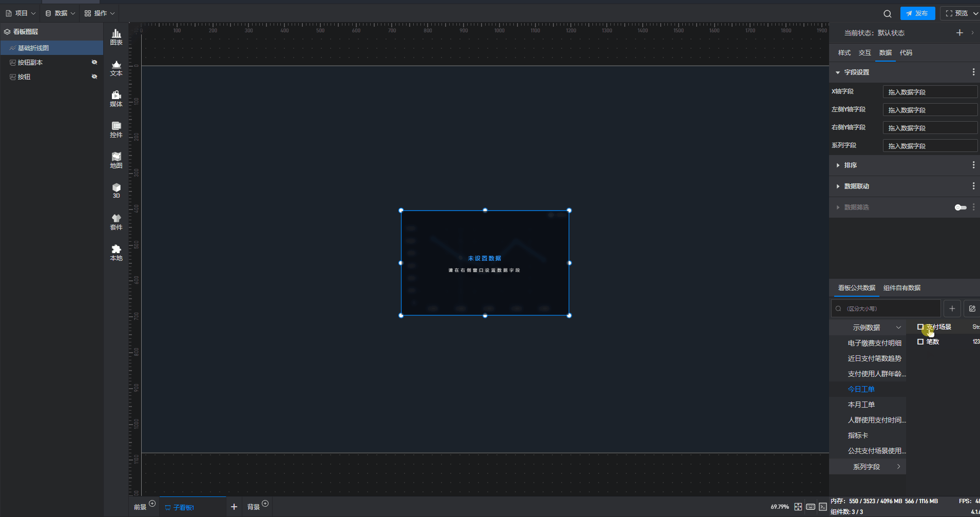Switch to the 样式 tab
Screen dimensions: 980x517
844,53
